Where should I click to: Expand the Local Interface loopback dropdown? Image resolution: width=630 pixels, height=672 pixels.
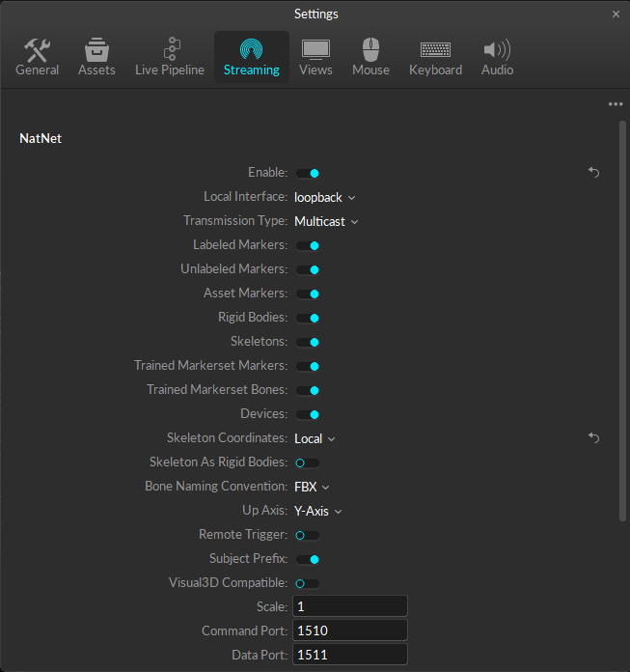(x=325, y=197)
